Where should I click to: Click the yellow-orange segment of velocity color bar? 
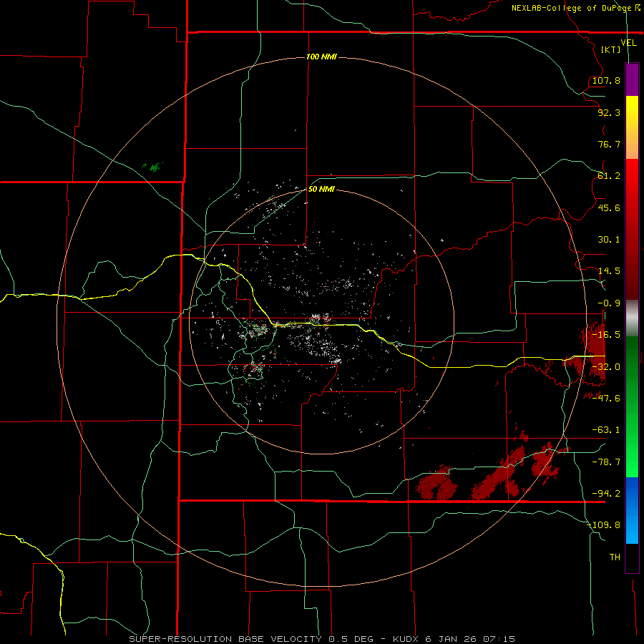(x=632, y=127)
